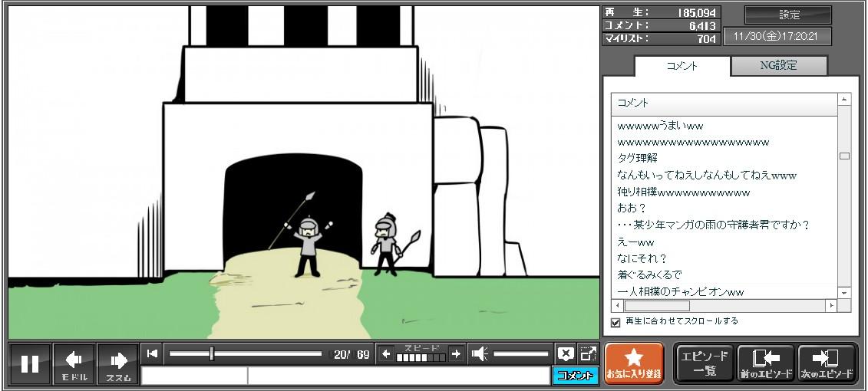Click the モドル back arrow button
Image resolution: width=868 pixels, height=391 pixels.
[74, 363]
